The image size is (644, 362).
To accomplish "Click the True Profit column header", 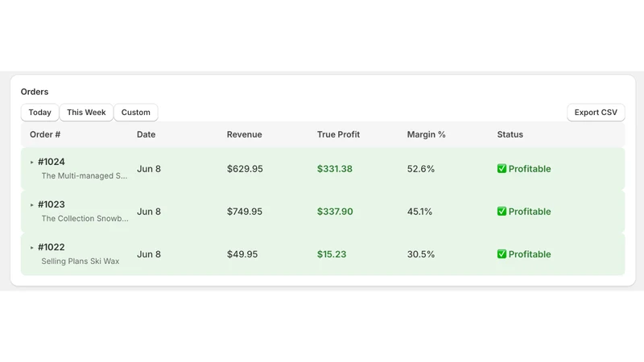I will (338, 134).
